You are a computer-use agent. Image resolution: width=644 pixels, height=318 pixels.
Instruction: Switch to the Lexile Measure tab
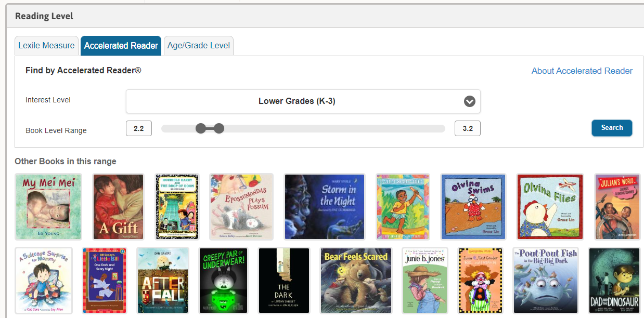click(x=46, y=46)
